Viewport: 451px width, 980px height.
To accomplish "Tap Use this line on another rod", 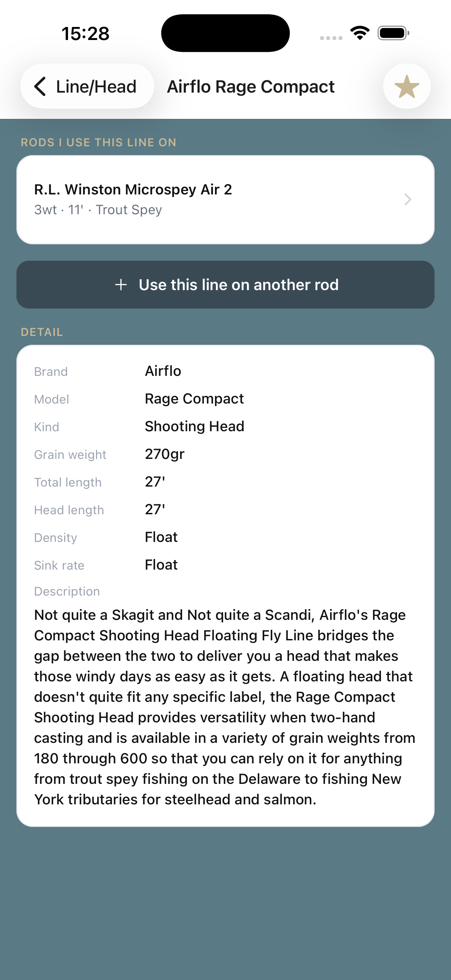I will click(225, 285).
